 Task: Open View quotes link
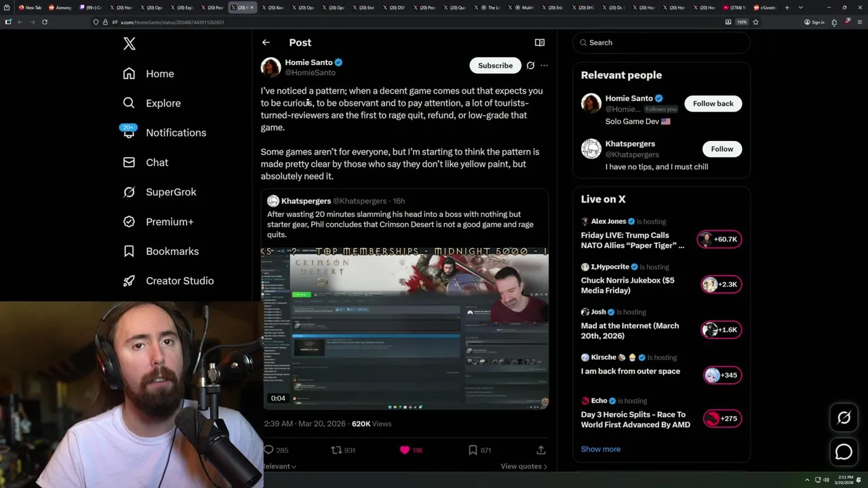pos(524,466)
